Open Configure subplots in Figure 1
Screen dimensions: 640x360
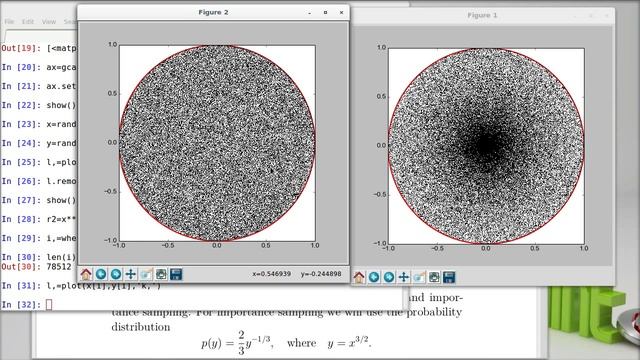434,278
